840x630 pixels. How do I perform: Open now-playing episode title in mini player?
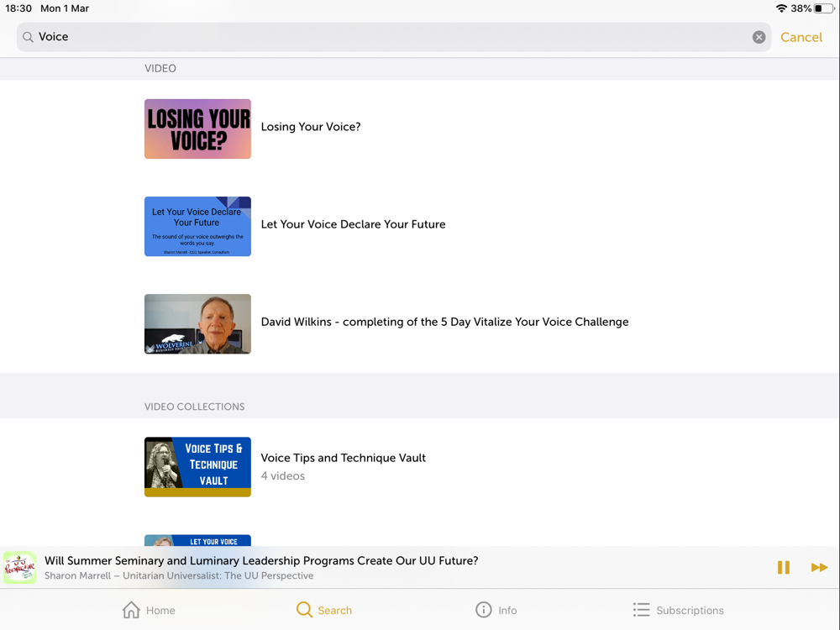(261, 561)
